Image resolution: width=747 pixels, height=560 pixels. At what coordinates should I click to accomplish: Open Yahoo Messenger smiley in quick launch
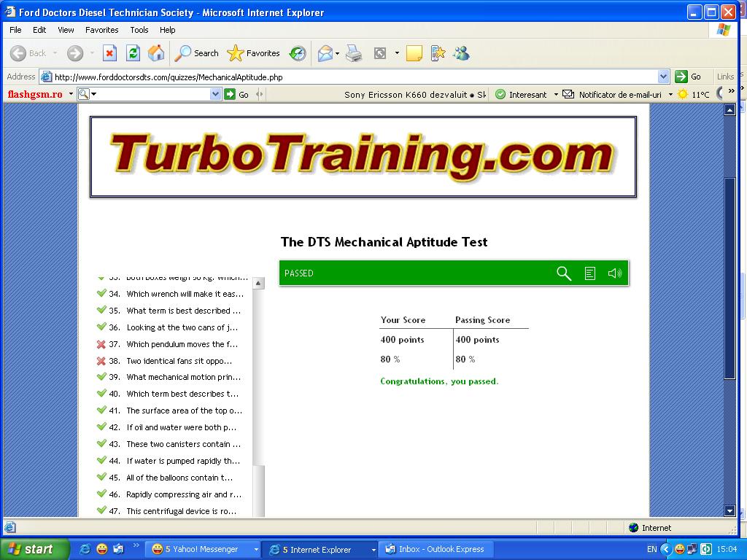pos(101,549)
